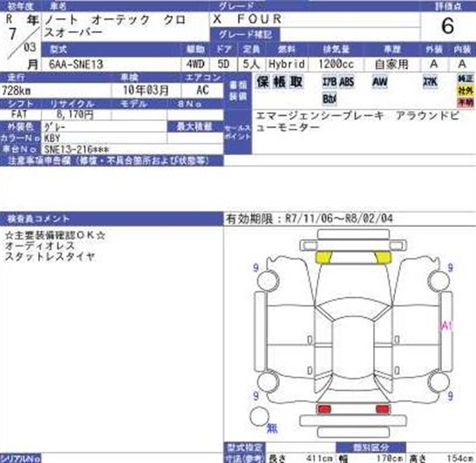The height and width of the screenshot is (463, 476).
Task: Click the A grade under 外装
Action: (434, 64)
